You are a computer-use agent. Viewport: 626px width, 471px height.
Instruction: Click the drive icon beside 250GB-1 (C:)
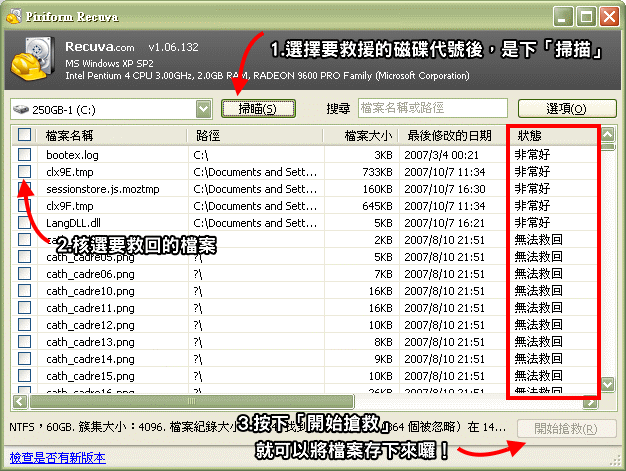tap(21, 109)
